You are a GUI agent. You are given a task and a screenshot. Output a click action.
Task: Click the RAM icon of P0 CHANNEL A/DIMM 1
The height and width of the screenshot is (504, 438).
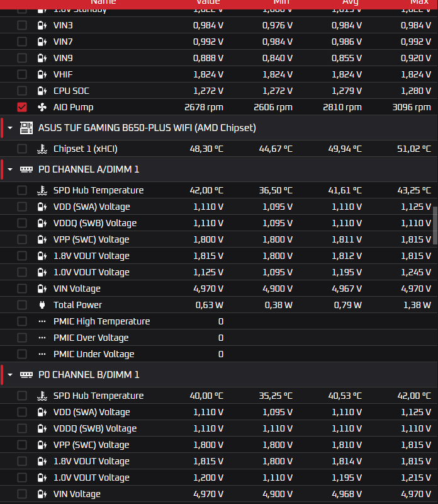[26, 169]
